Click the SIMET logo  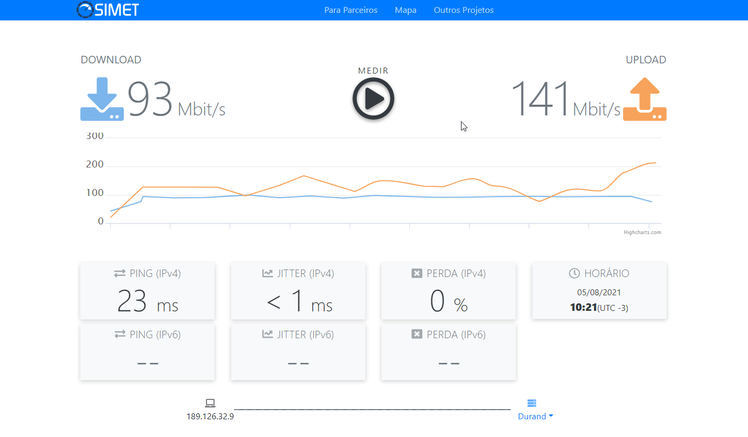point(108,10)
